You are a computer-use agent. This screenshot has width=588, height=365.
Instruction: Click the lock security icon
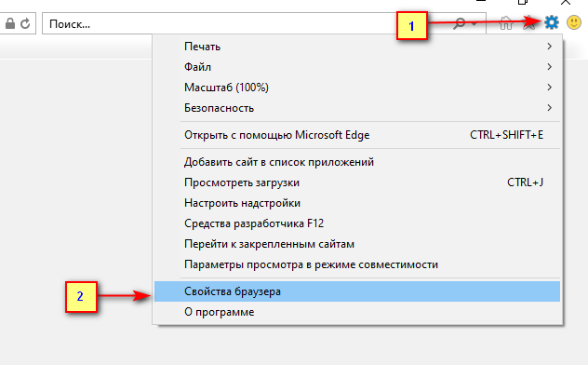coord(10,23)
